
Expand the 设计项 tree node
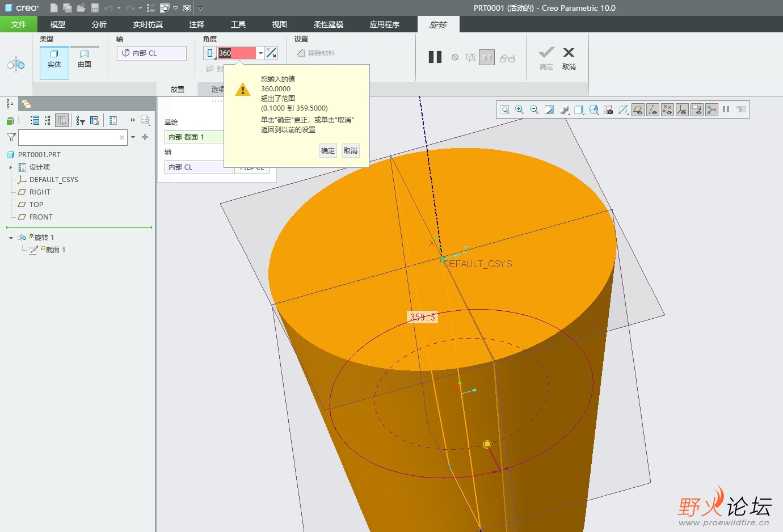[x=11, y=167]
